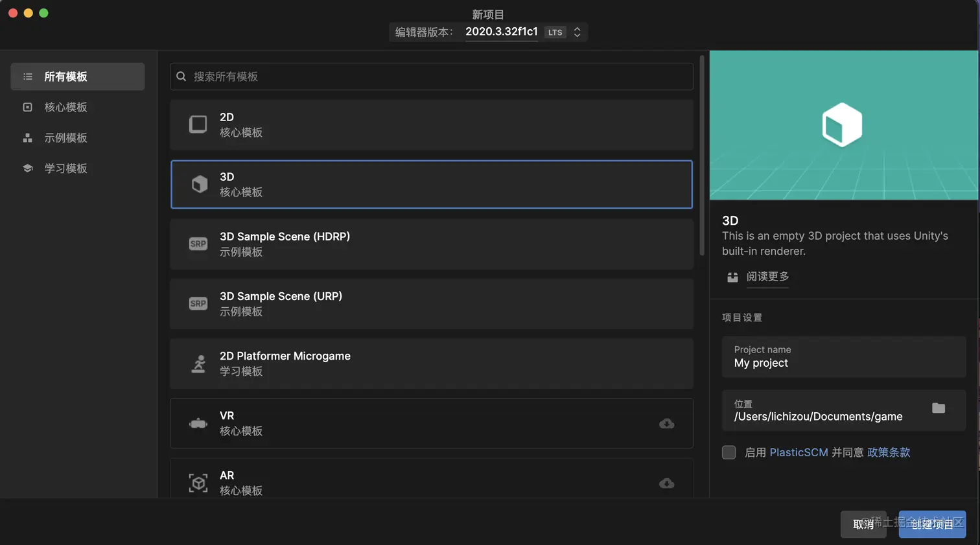Viewport: 980px width, 545px height.
Task: Click the 2D template square icon
Action: (198, 124)
